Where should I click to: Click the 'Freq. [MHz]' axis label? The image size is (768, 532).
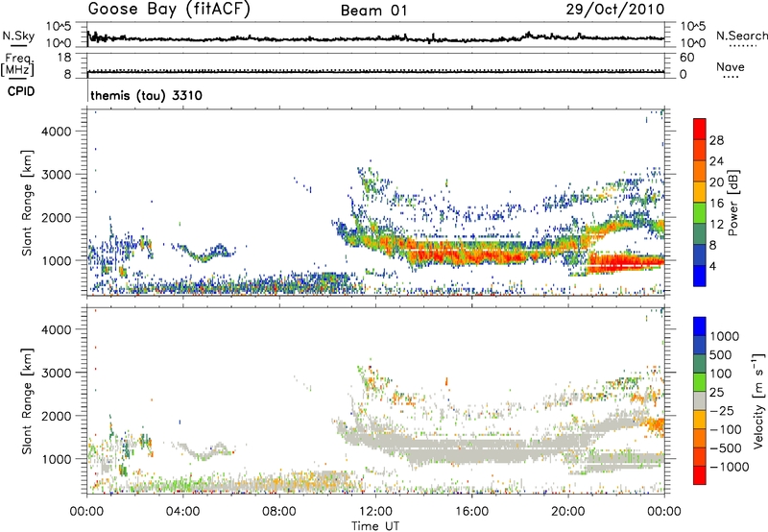point(18,65)
